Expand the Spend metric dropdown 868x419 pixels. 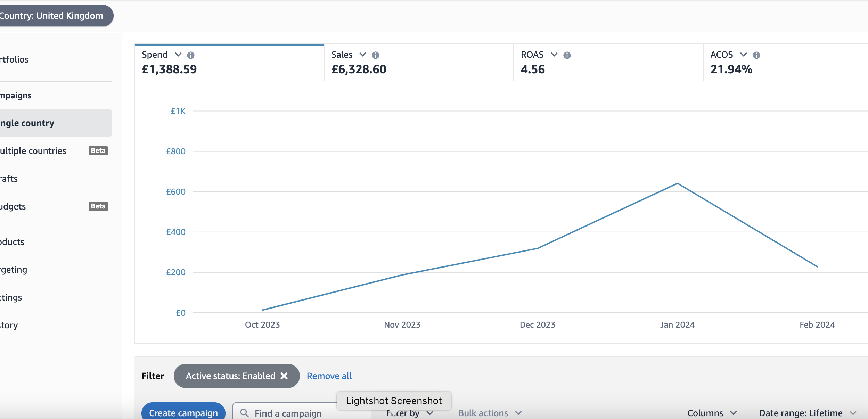point(178,55)
